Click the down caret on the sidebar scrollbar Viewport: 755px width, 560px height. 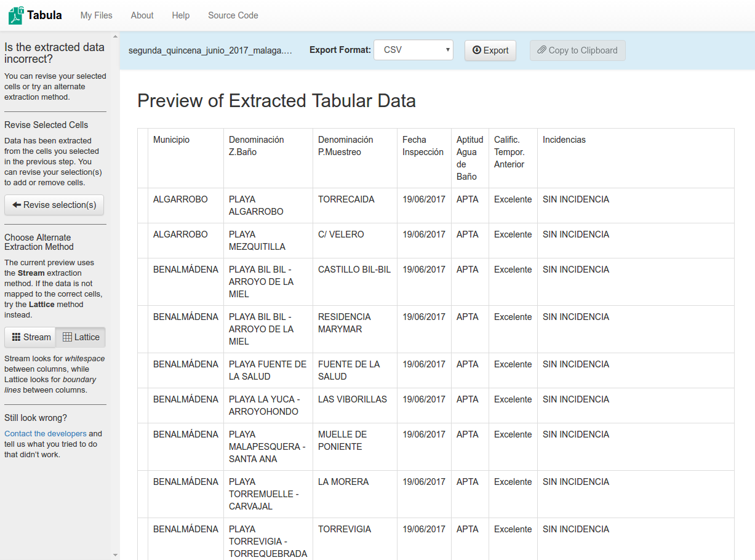115,553
